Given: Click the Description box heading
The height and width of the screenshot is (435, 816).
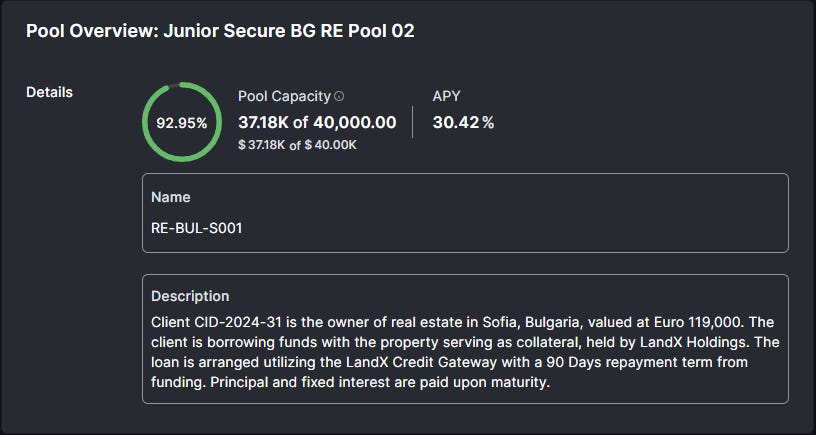Looking at the screenshot, I should point(190,296).
